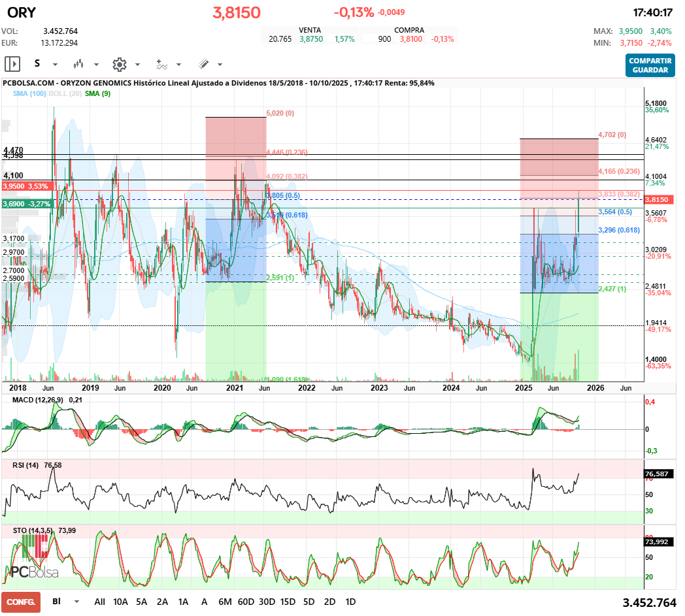This screenshot has width=685, height=616.
Task: Click the RSI (14) indicator label
Action: point(25,465)
